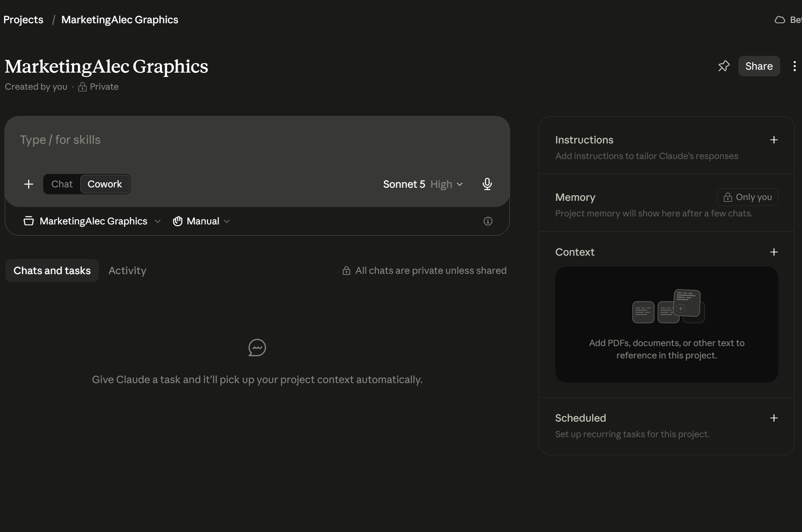Screen dimensions: 802x532
Task: Add project instructions with the plus icon
Action: click(x=774, y=140)
